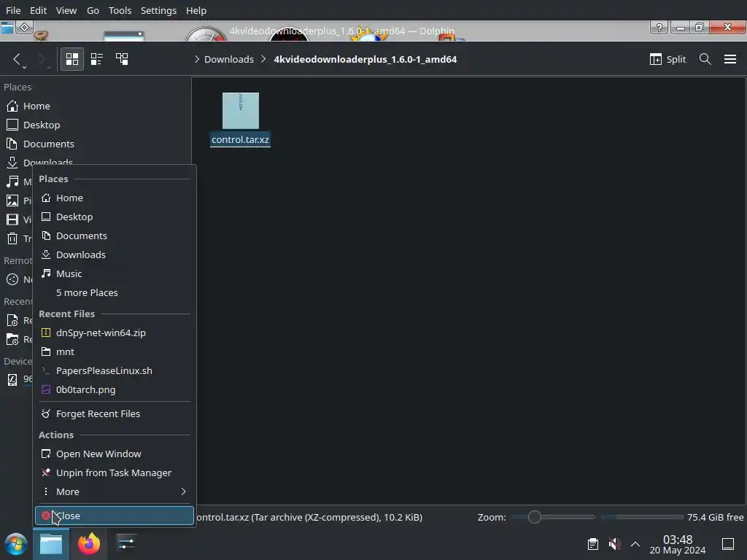Click the 4kvideodownloaderplus_1.6.0-1_amd64 breadcrumb
This screenshot has width=747, height=560.
[x=365, y=59]
